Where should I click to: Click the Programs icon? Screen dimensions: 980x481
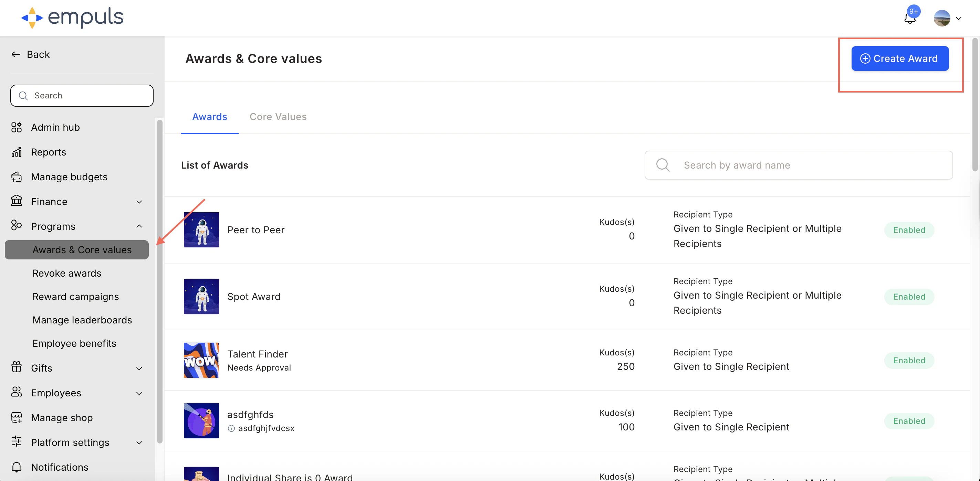pos(17,225)
